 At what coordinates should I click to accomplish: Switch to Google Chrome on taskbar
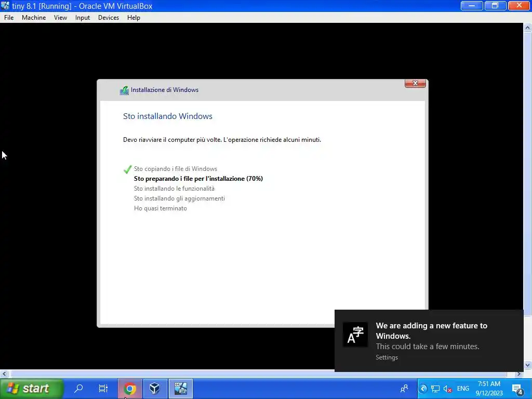coord(129,389)
